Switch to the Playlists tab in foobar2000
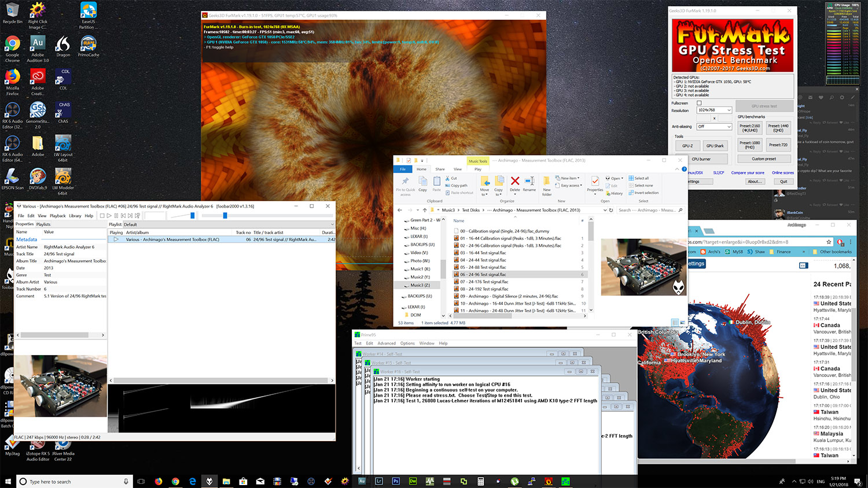Screen dimensions: 868x488 click(x=43, y=224)
